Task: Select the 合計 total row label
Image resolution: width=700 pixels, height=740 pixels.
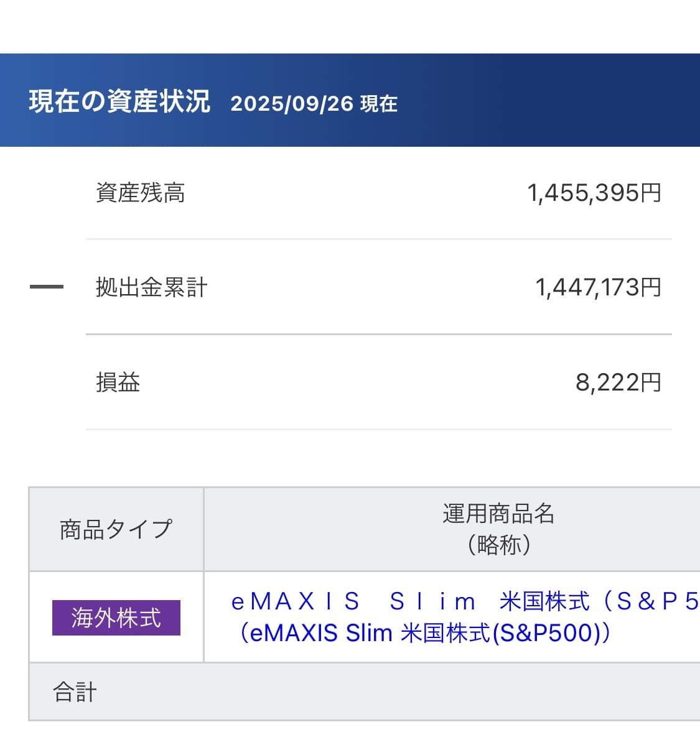Action: [75, 691]
